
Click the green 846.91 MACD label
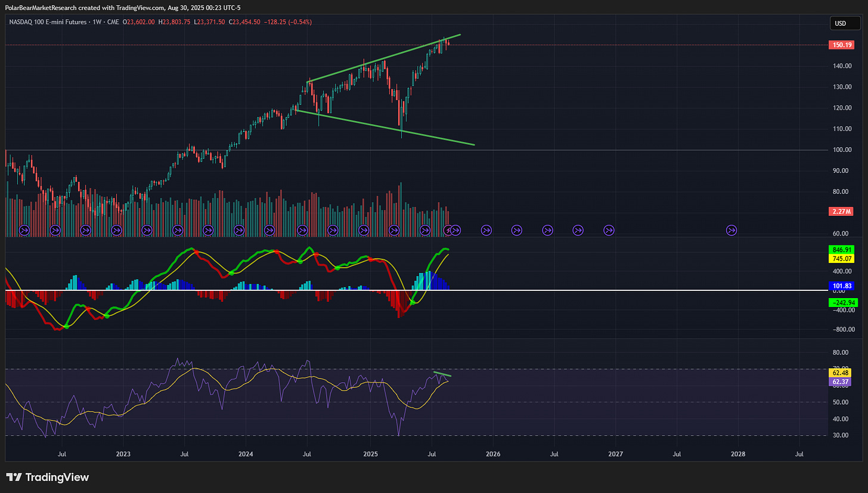[x=841, y=250]
